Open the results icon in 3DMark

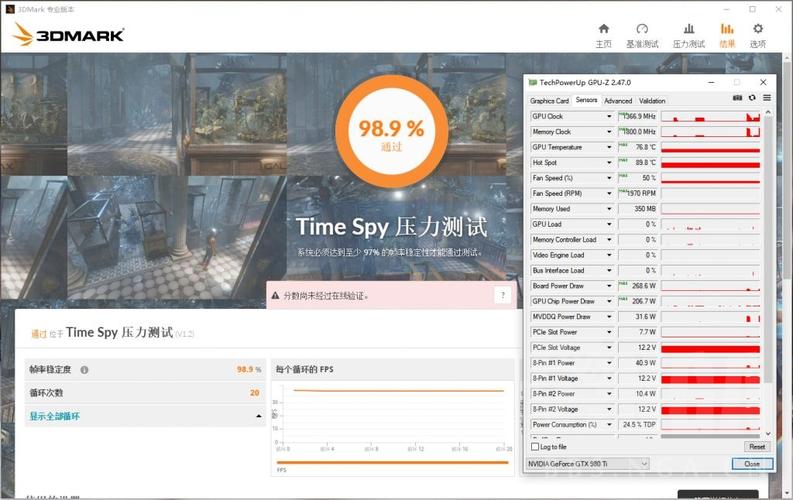point(727,29)
